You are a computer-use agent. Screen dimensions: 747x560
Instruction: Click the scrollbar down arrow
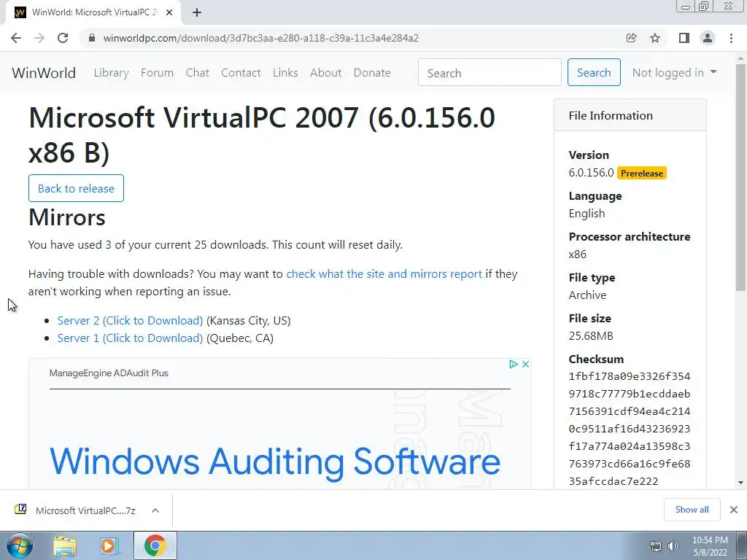point(740,483)
